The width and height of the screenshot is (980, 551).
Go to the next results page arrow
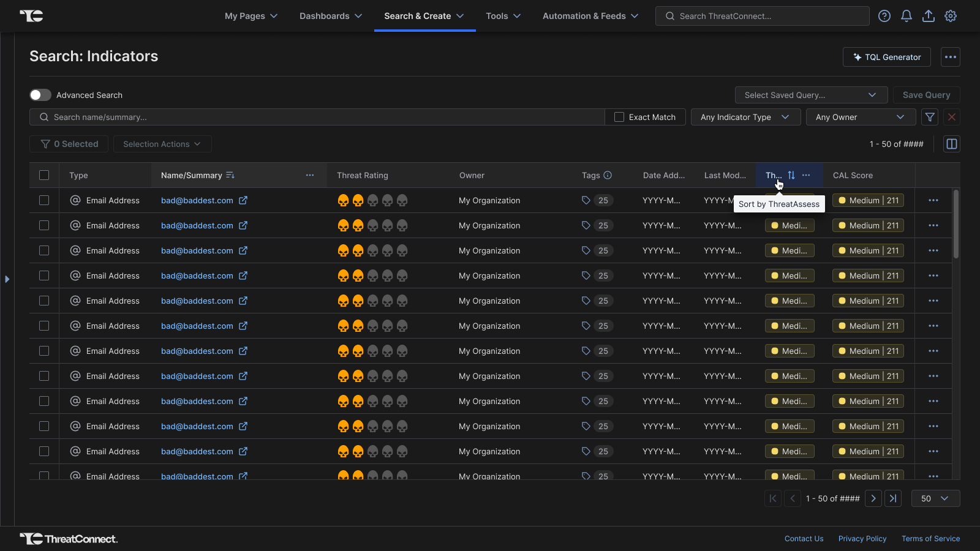873,498
